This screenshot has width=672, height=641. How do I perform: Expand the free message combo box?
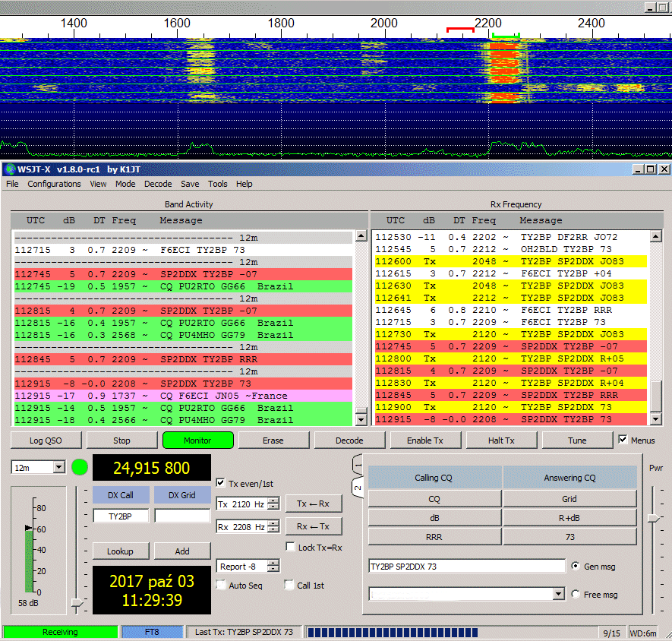559,594
